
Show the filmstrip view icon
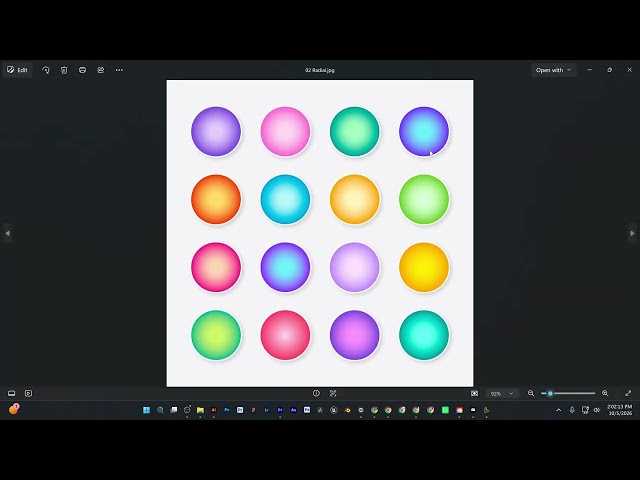(11, 393)
